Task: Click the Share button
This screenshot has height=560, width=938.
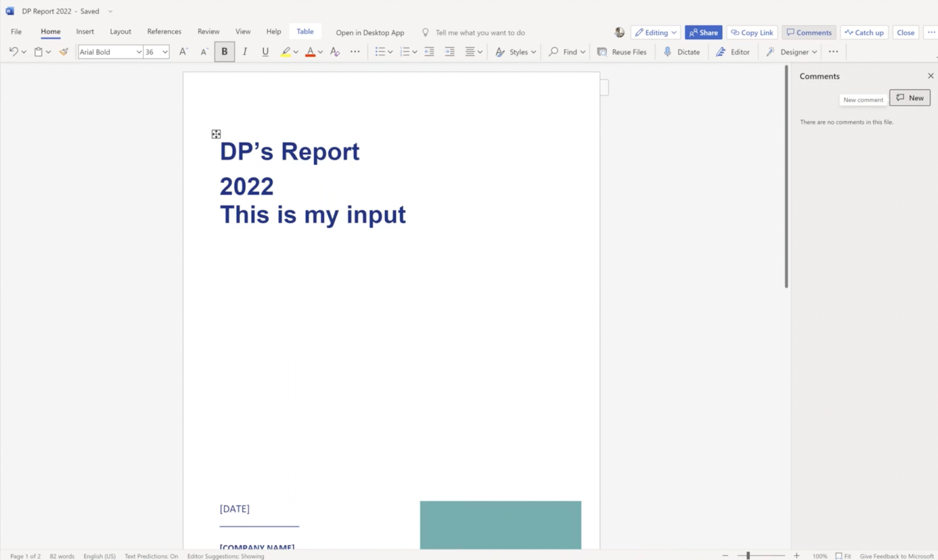Action: pos(704,33)
